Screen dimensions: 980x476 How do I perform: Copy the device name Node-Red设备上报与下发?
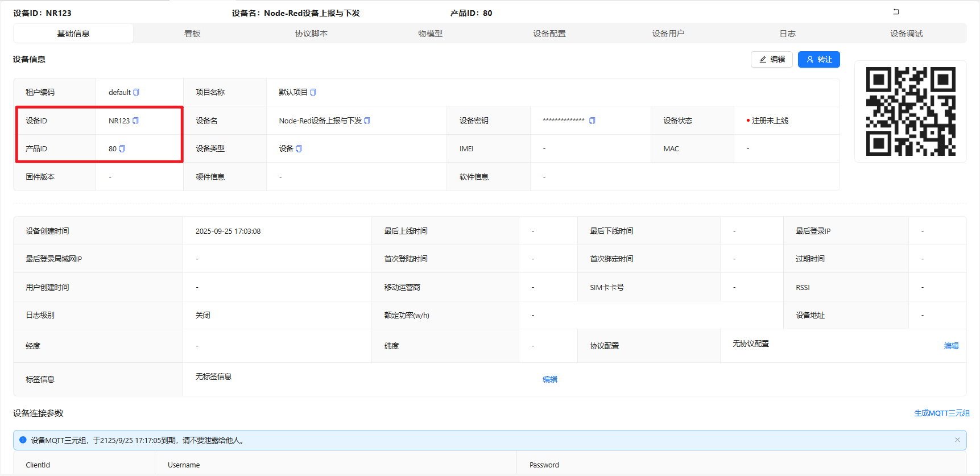click(x=367, y=121)
